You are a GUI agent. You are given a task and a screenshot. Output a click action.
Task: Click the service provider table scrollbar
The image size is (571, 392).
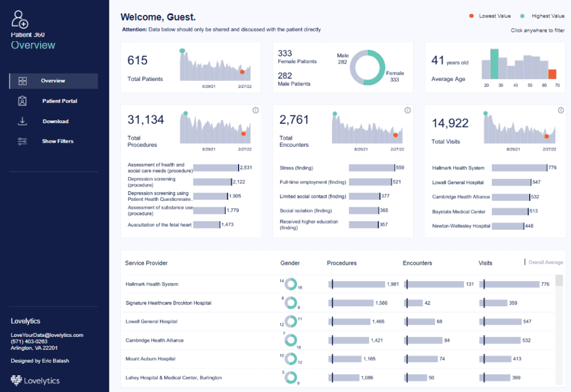tap(559, 329)
